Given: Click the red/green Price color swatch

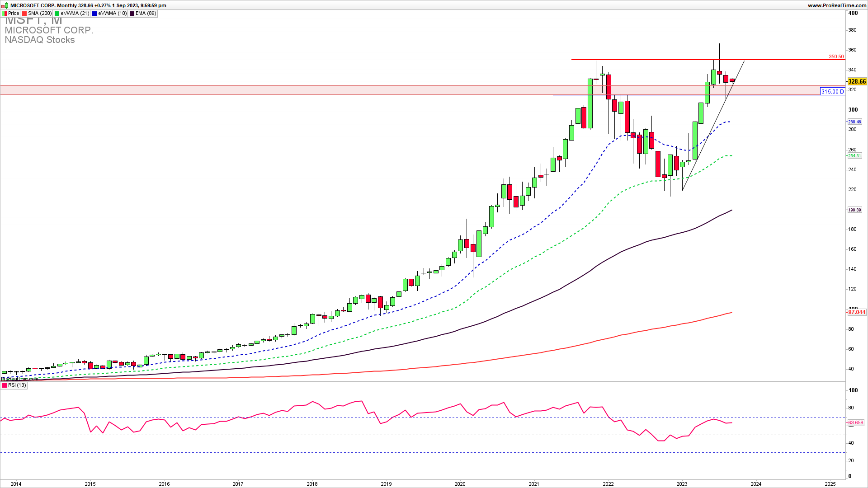Looking at the screenshot, I should [5, 14].
